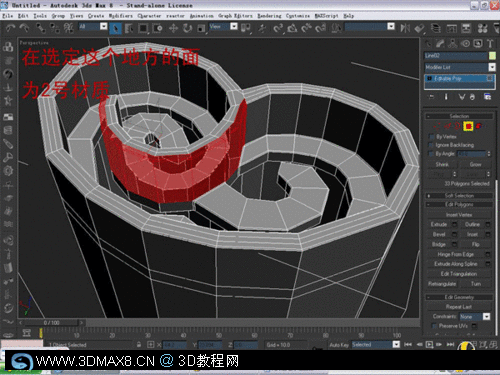500x375 pixels.
Task: Toggle Show End Result below modifier stack
Action: [446, 97]
